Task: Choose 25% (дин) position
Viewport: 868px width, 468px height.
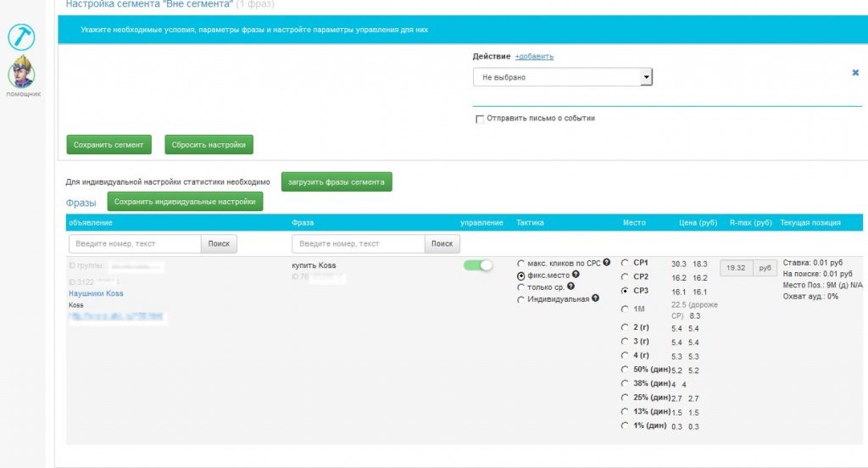Action: click(x=625, y=397)
